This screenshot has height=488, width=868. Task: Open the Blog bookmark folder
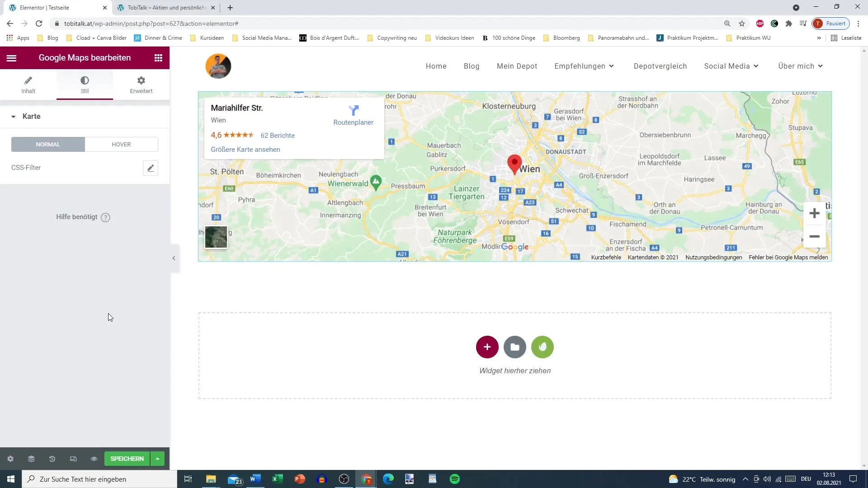48,38
